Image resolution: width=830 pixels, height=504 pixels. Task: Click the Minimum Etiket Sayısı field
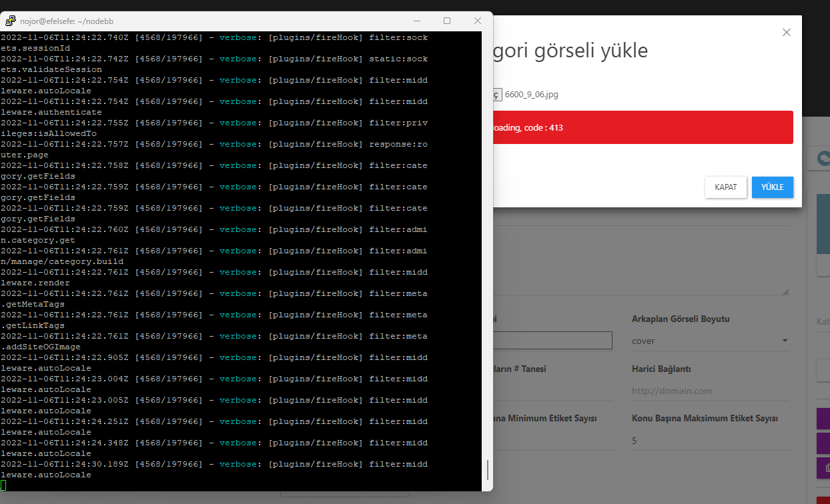[x=552, y=441]
